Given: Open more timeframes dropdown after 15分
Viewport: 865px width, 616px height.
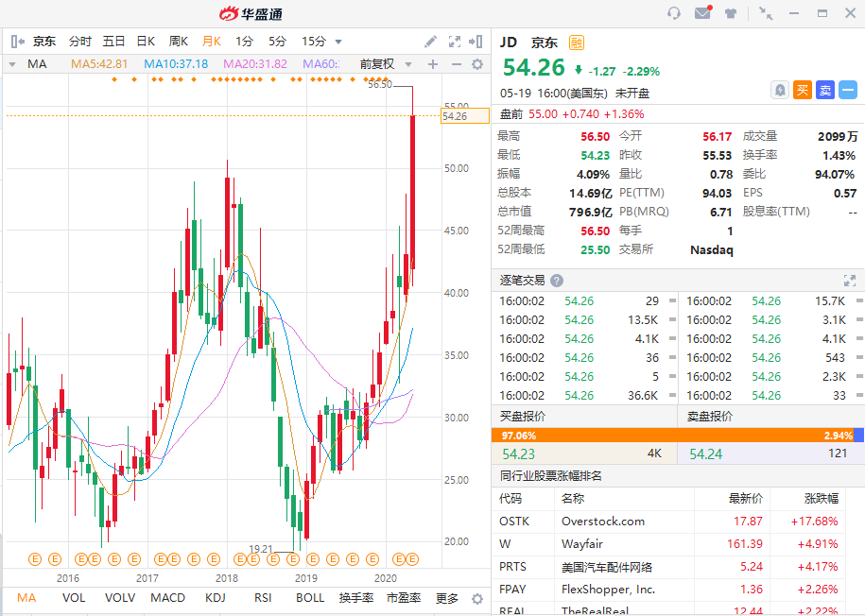Looking at the screenshot, I should [x=338, y=42].
